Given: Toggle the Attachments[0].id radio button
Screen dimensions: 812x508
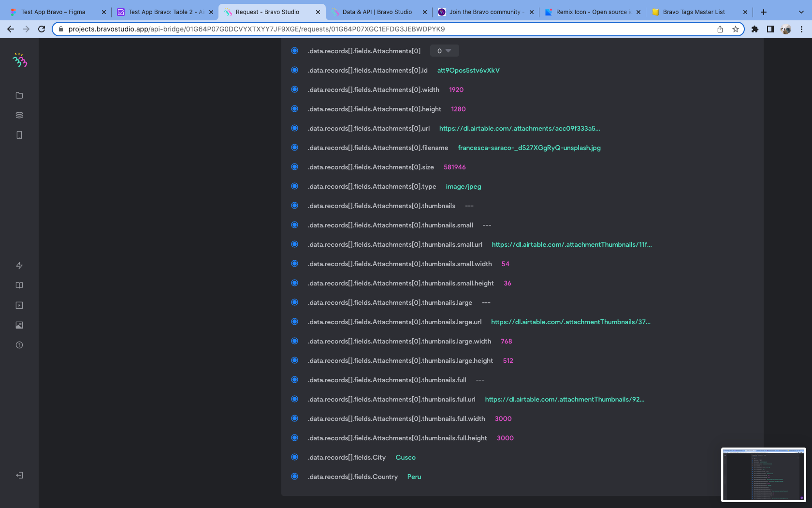Looking at the screenshot, I should coord(294,70).
